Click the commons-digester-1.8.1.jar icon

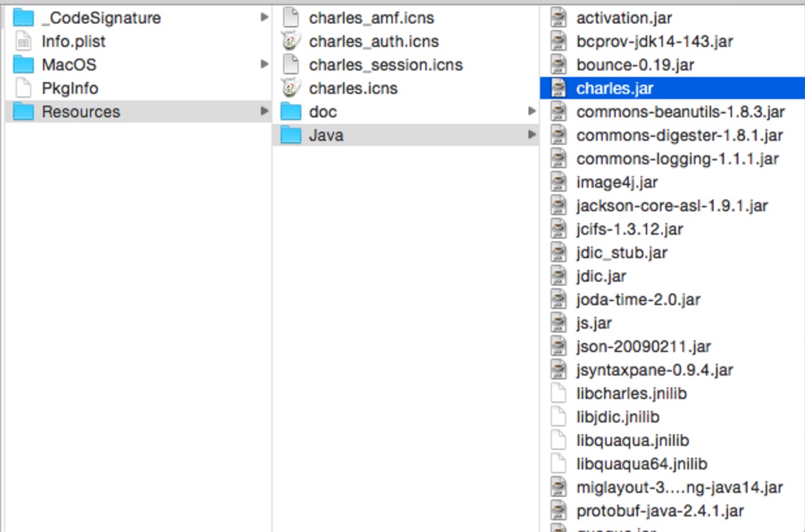pos(558,135)
